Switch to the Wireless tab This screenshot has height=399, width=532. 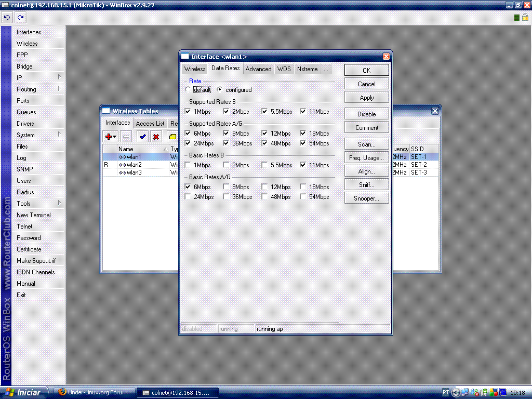tap(195, 69)
